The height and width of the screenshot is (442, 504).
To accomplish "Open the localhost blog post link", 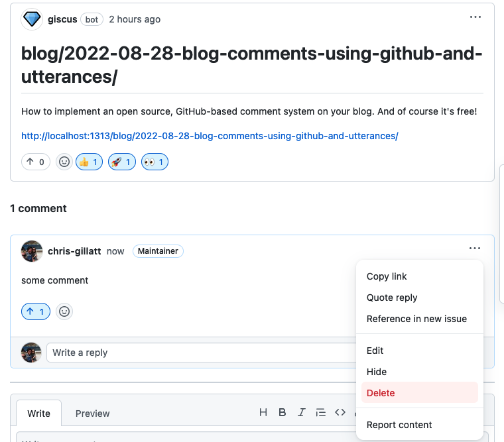I will pyautogui.click(x=210, y=136).
